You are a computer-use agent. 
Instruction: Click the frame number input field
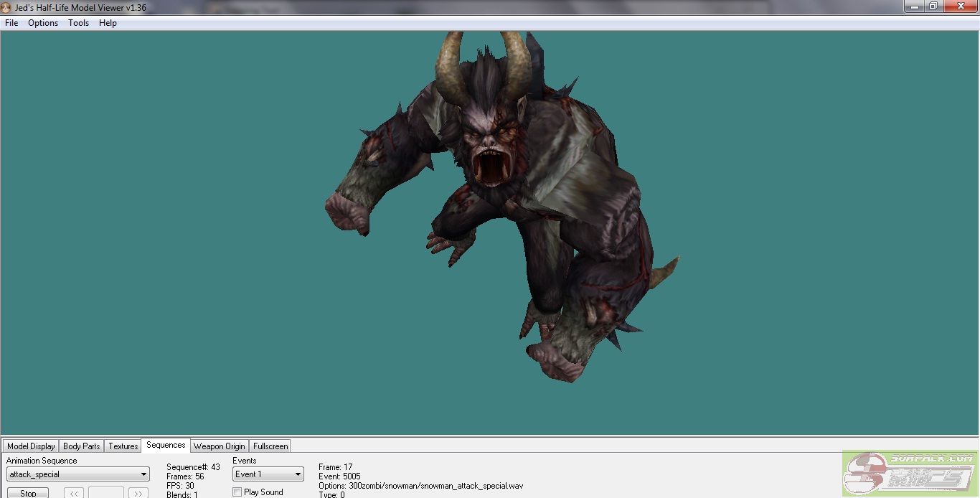click(106, 493)
